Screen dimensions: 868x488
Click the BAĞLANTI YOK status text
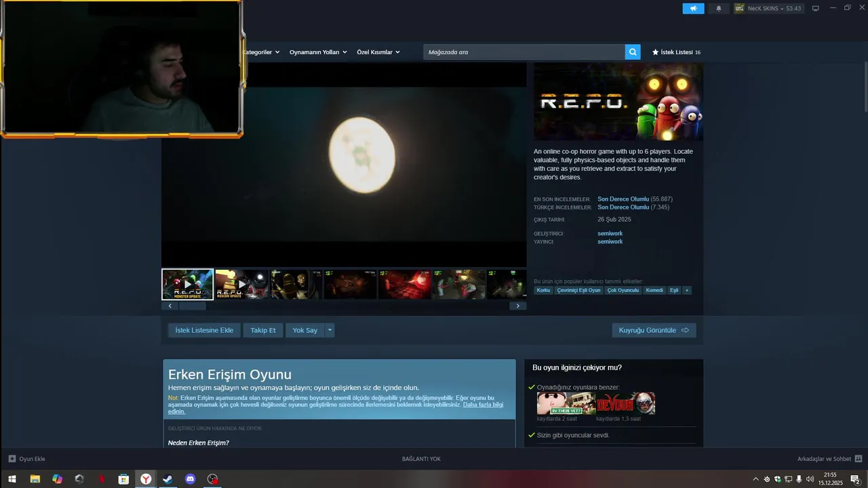coord(421,459)
